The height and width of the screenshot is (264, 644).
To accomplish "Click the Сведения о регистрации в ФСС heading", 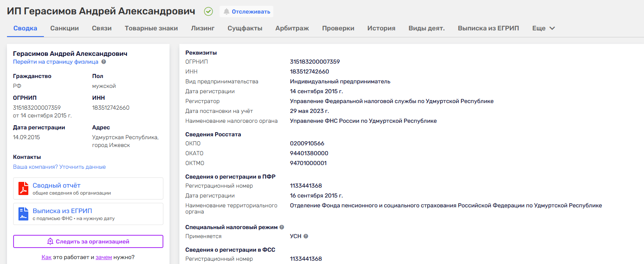I will coord(230,250).
